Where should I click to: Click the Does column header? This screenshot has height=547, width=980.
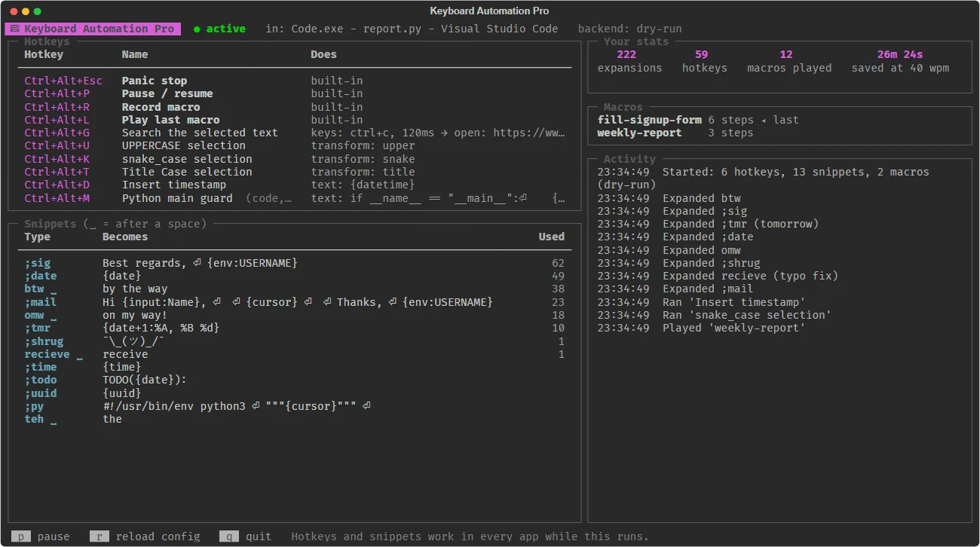tap(324, 54)
